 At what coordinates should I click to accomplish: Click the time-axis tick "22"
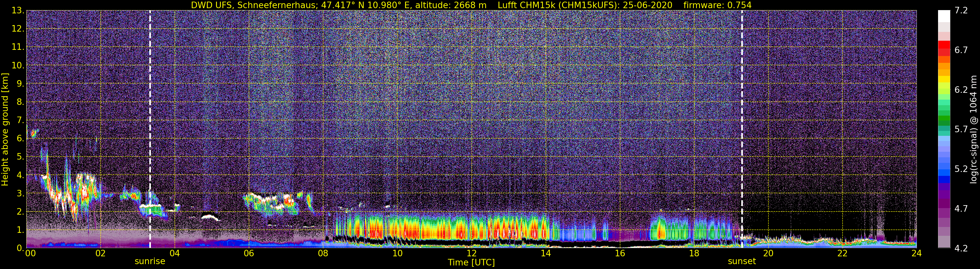[842, 254]
